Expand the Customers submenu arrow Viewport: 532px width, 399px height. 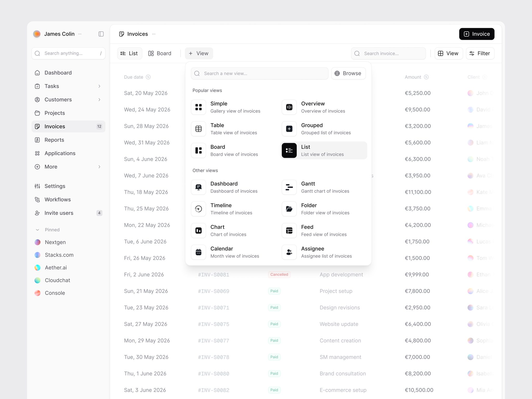click(99, 100)
